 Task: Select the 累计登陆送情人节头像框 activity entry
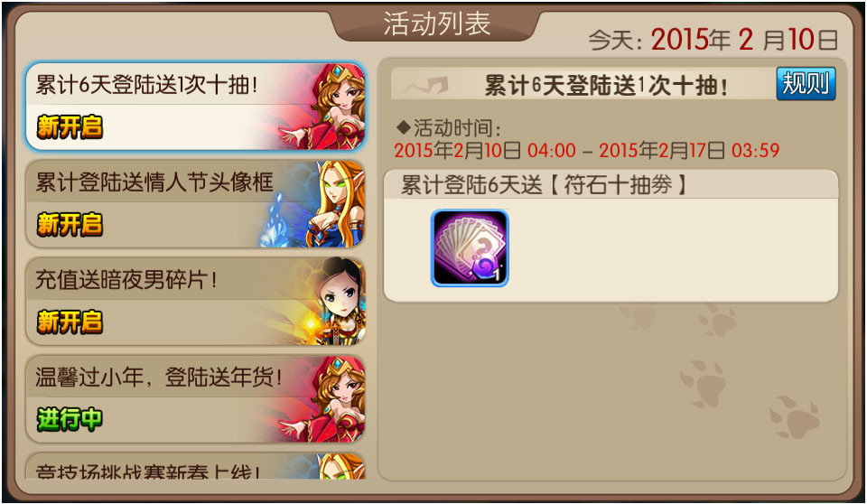(x=196, y=204)
